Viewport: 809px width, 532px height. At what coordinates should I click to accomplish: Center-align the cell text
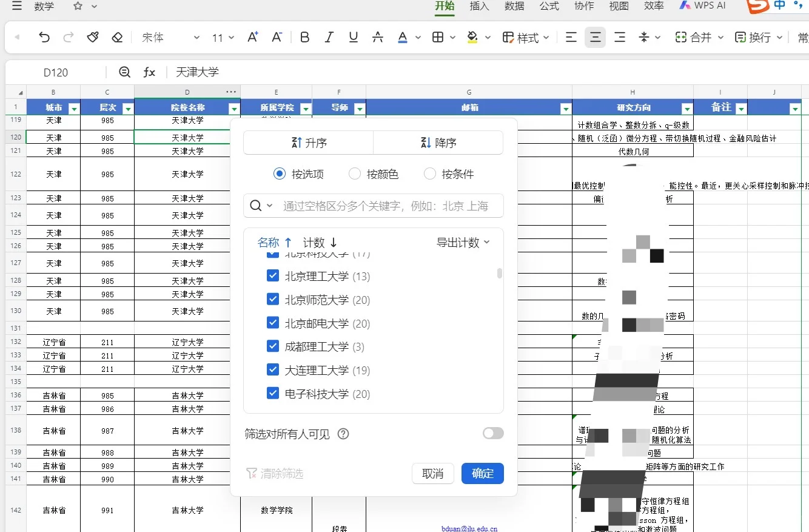[596, 38]
